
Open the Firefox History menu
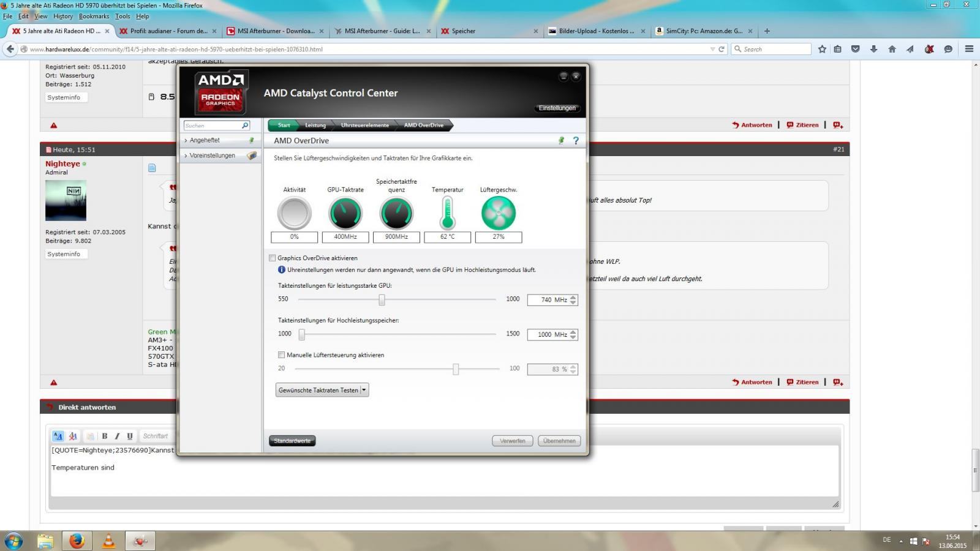(x=63, y=17)
